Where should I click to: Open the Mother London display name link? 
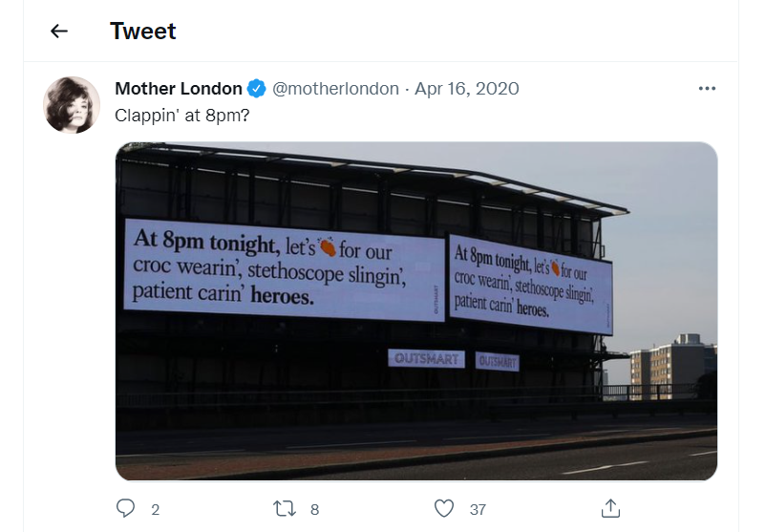(x=179, y=89)
